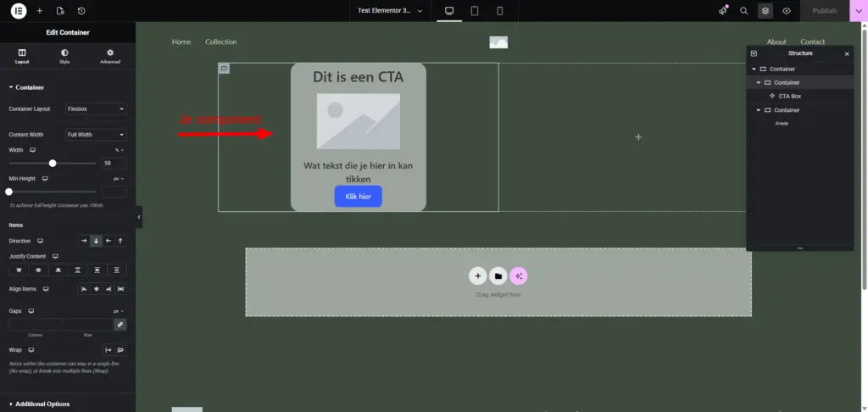Change the Width unit percent selector
This screenshot has width=868, height=412.
point(119,150)
